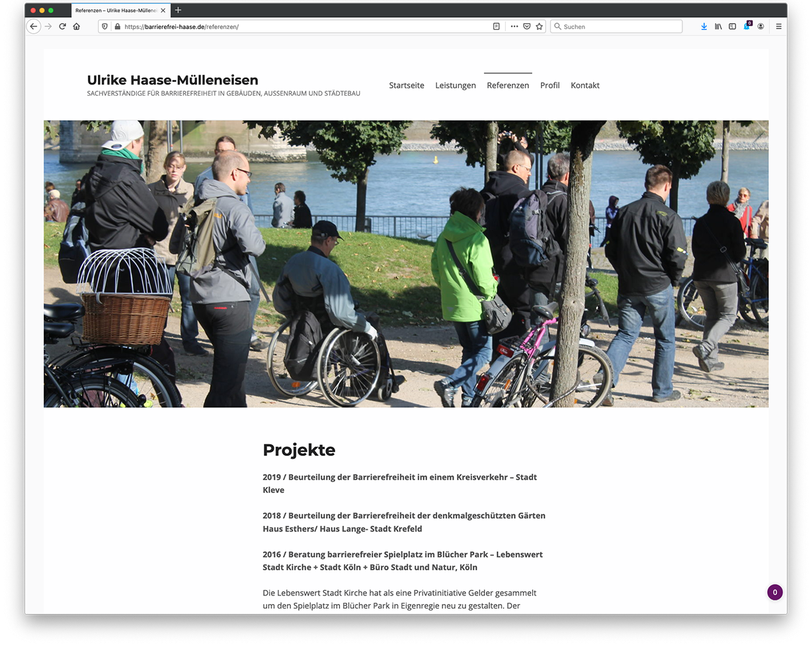This screenshot has width=812, height=647.
Task: Click into the Suchen search box
Action: click(x=616, y=26)
